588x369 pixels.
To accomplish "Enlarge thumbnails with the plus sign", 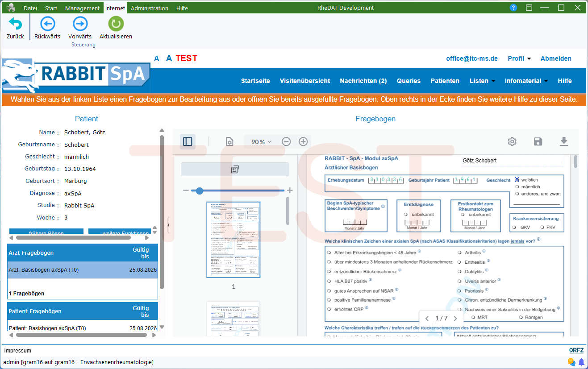I will pos(290,191).
